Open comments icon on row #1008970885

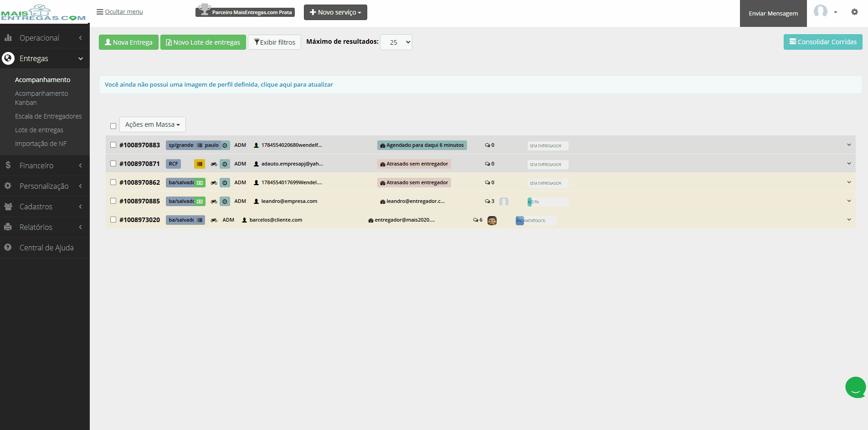[x=488, y=201]
